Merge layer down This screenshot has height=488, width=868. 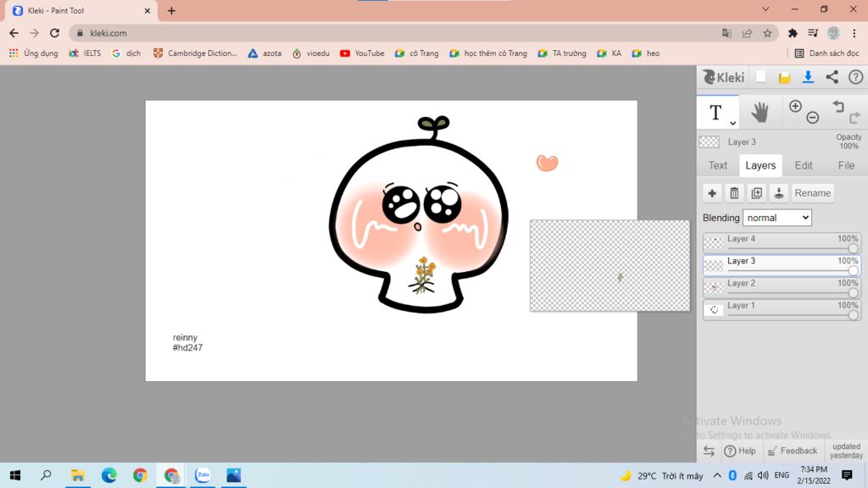point(778,193)
